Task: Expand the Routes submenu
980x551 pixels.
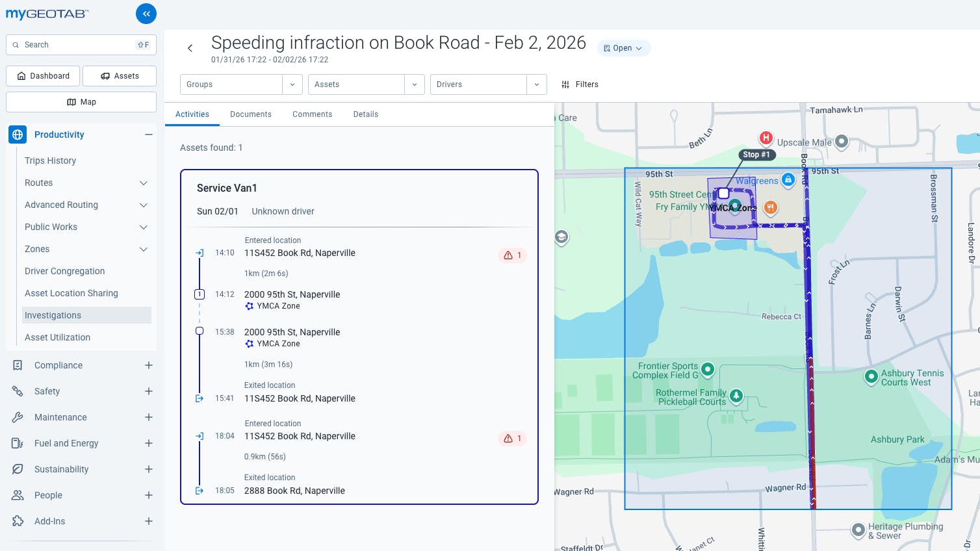Action: coord(144,183)
